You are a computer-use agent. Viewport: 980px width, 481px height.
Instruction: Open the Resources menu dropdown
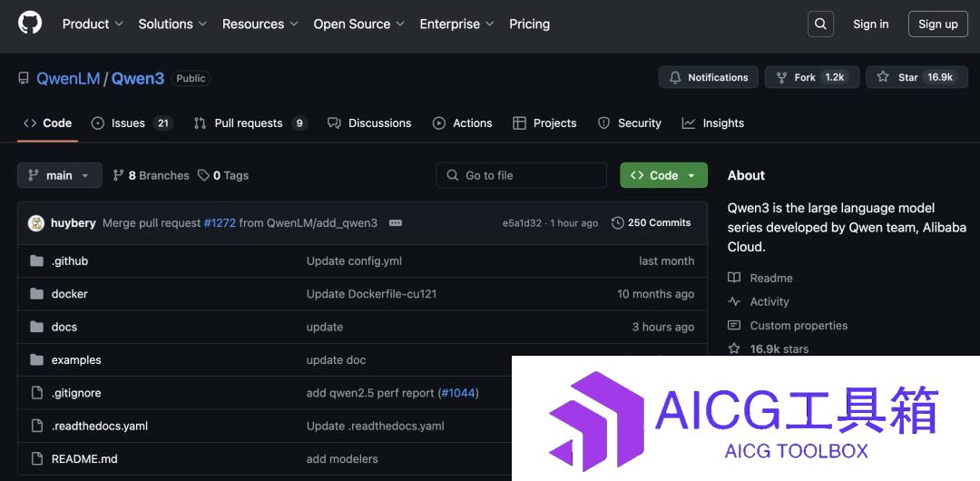click(260, 25)
